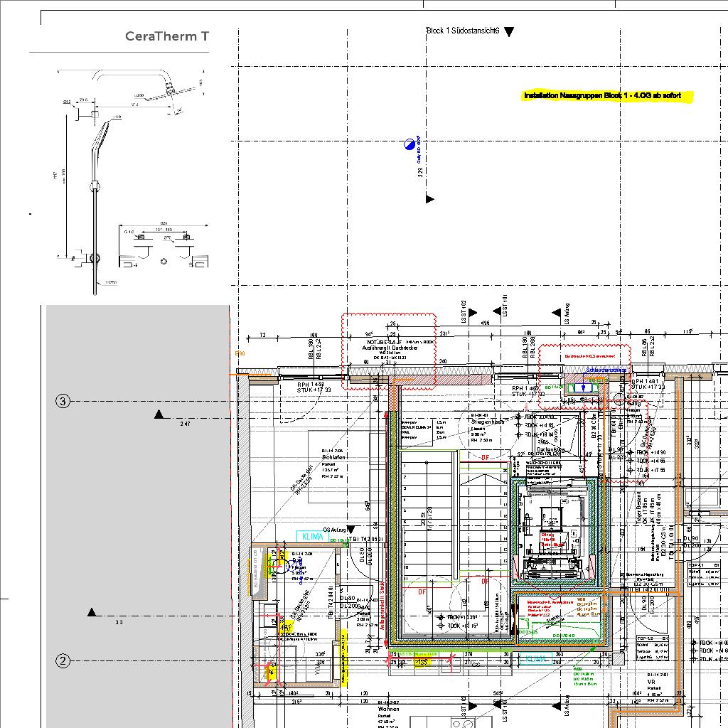The height and width of the screenshot is (728, 728).
Task: Click the top LS Aufzug section marker
Action: tap(557, 313)
